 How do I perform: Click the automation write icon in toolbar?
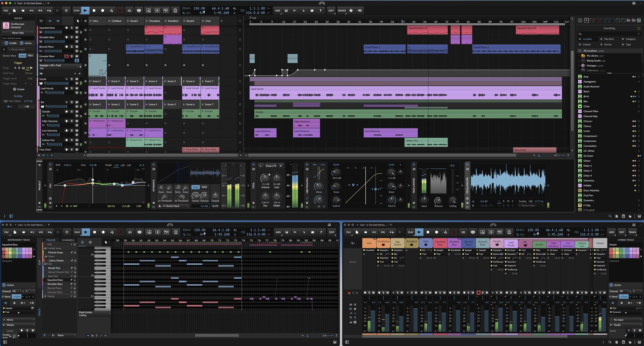111,11
